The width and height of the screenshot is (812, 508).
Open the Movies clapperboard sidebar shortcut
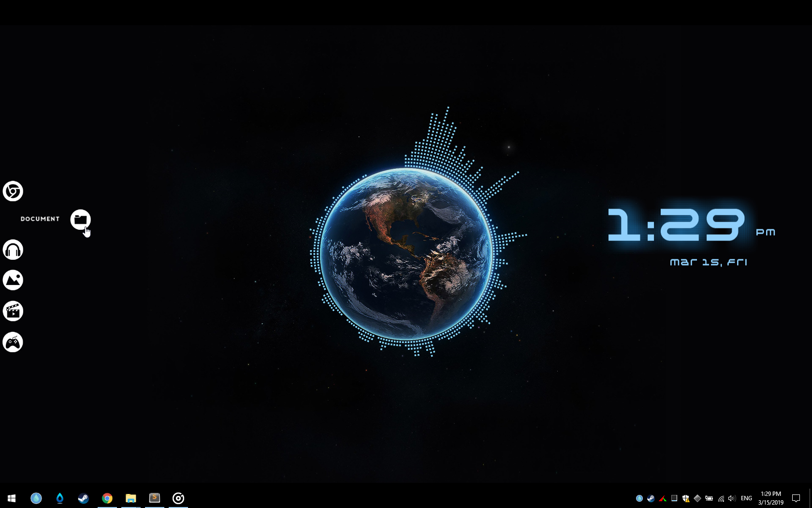point(13,311)
